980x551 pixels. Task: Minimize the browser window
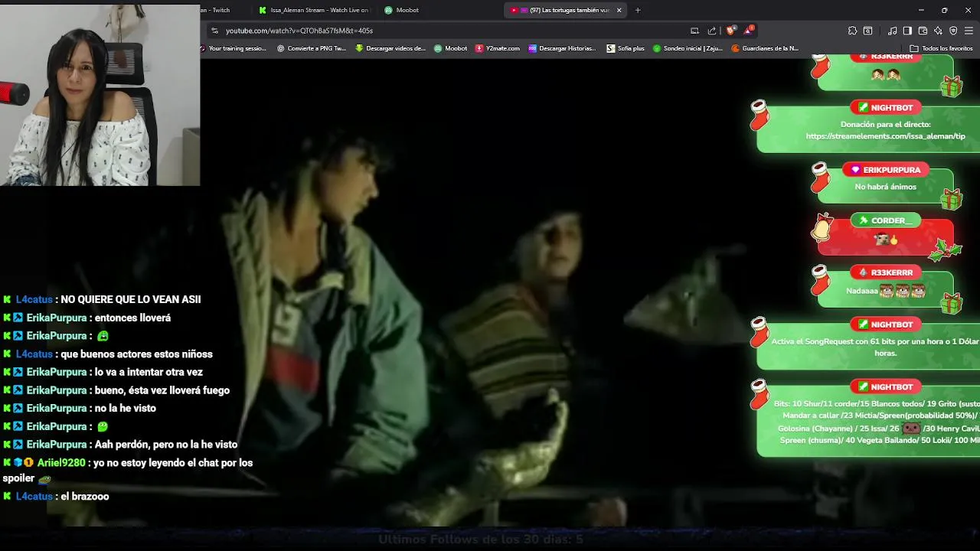point(921,10)
